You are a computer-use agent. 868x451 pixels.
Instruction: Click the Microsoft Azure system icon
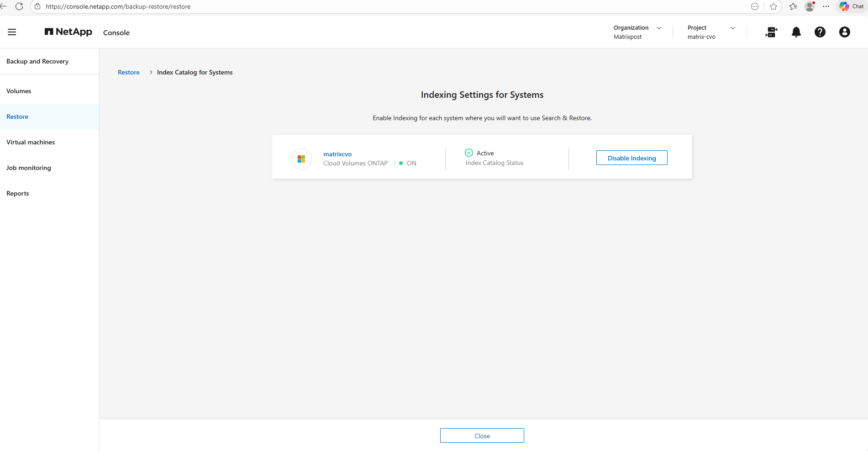[301, 159]
